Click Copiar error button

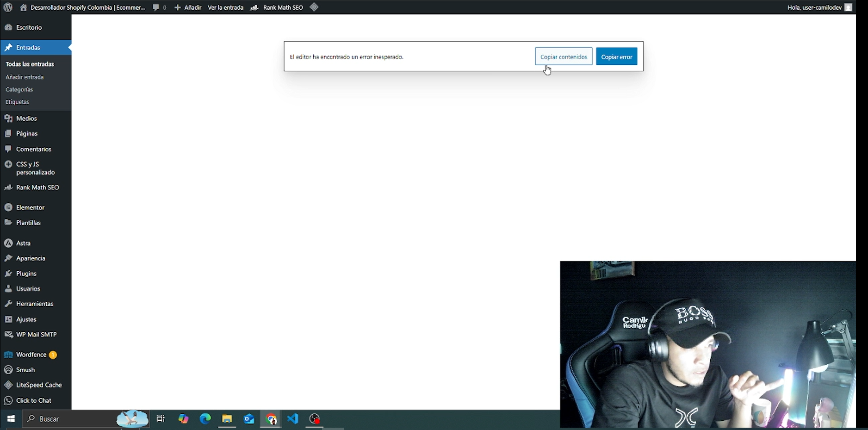click(616, 56)
